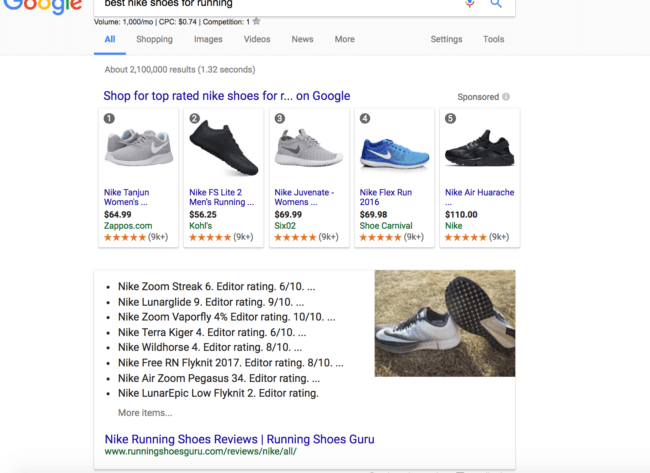Go to the News tab
The height and width of the screenshot is (473, 650).
click(302, 39)
